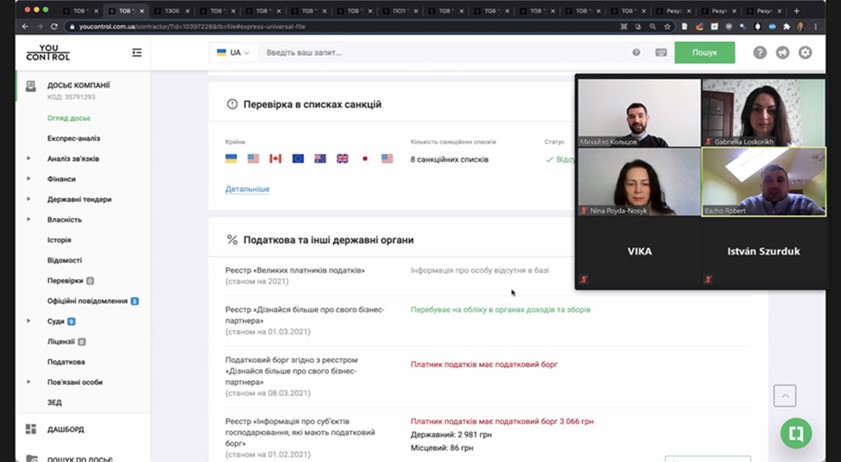Screen dimensions: 841x462
Task: Click the green chat widget button
Action: [x=796, y=433]
